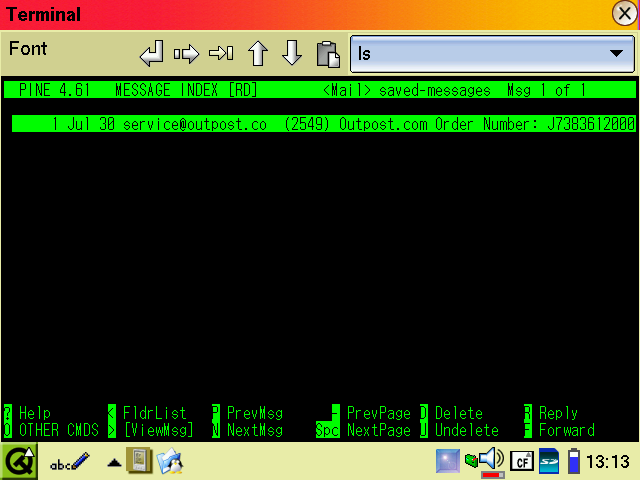Close the Terminal window

[x=624, y=13]
